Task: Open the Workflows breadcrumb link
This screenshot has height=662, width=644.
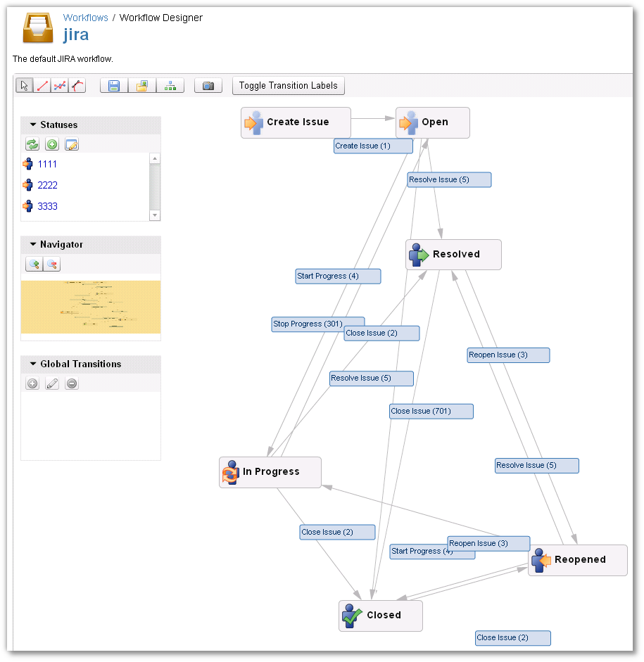Action: click(85, 18)
